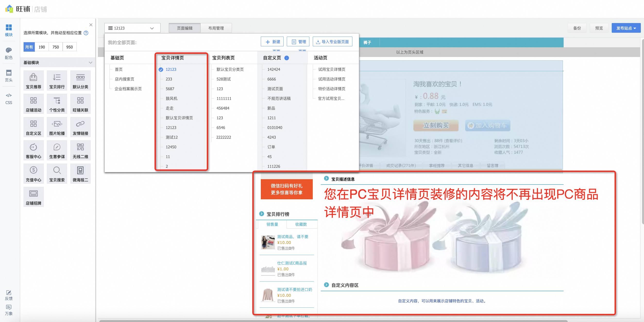Open the 模块 modules sidebar icon

(x=9, y=31)
